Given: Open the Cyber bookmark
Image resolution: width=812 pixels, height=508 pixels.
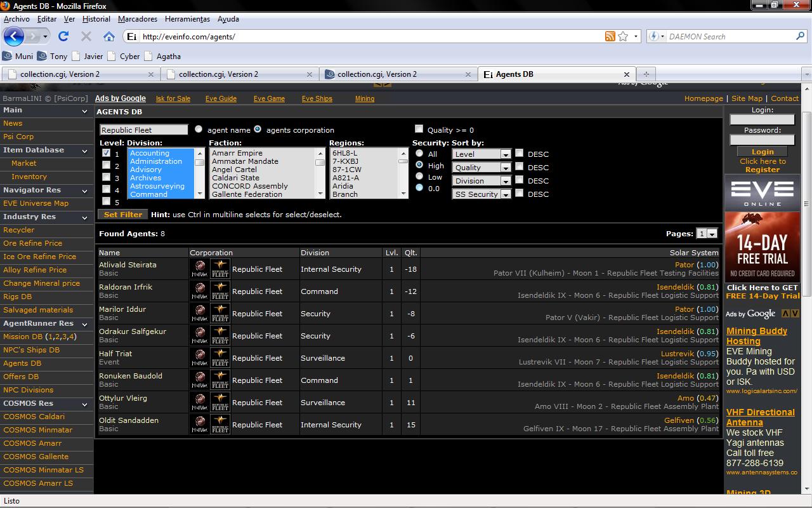Looking at the screenshot, I should click(124, 56).
